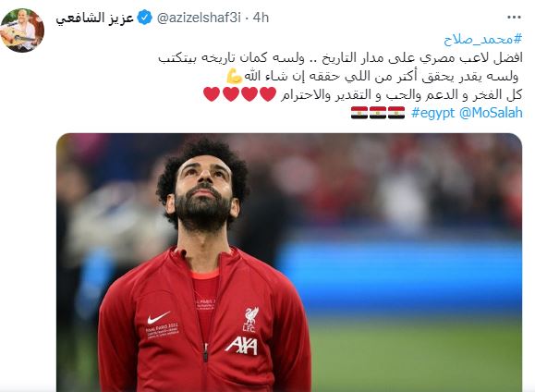Click the @azizelshaf3i handle
535x392 pixels.
pyautogui.click(x=199, y=18)
